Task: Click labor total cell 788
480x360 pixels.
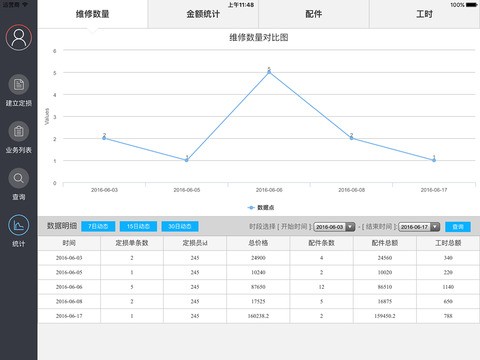Action: coord(448,316)
